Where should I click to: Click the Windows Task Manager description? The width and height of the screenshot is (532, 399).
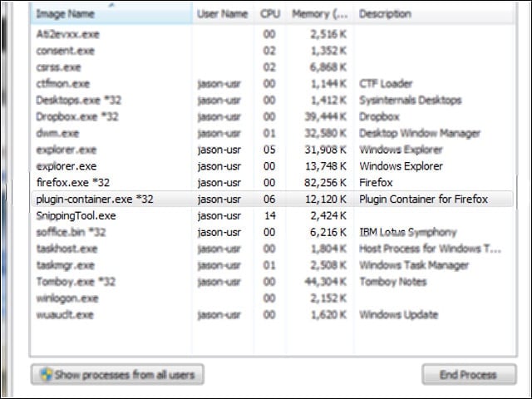click(414, 265)
